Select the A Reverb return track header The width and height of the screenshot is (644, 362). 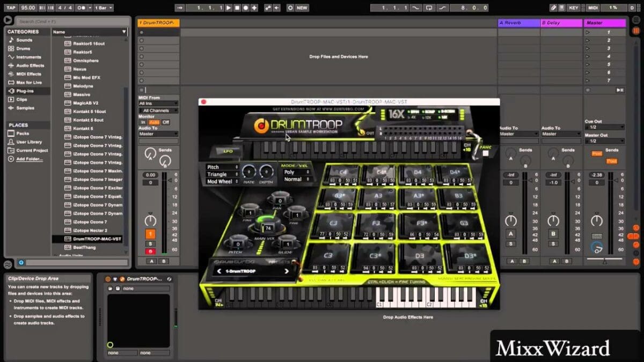(x=519, y=23)
